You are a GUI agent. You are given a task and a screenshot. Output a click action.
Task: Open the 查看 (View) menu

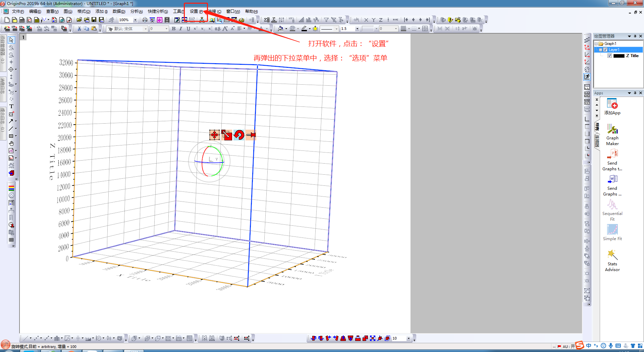(52, 11)
